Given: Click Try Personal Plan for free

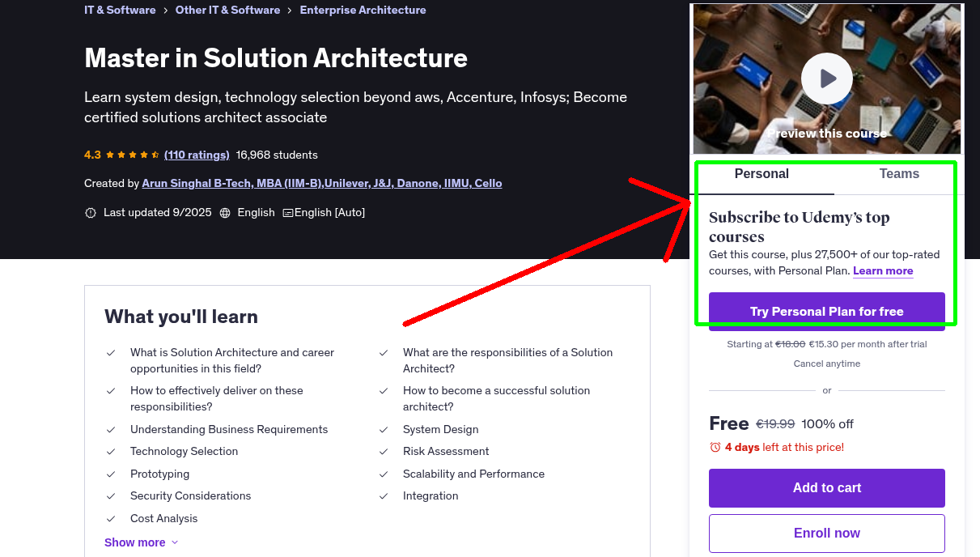Looking at the screenshot, I should click(x=826, y=312).
